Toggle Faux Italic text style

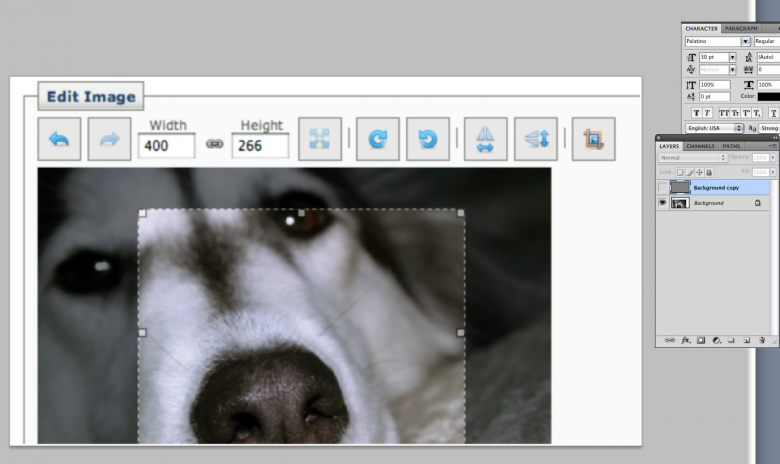(x=707, y=113)
